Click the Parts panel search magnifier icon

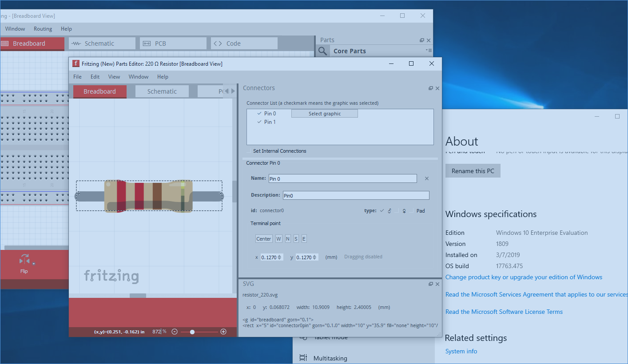tap(322, 51)
